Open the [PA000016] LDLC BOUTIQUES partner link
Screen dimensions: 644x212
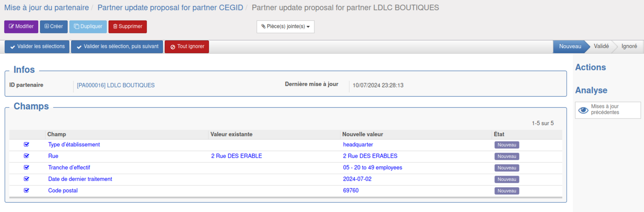coord(116,85)
